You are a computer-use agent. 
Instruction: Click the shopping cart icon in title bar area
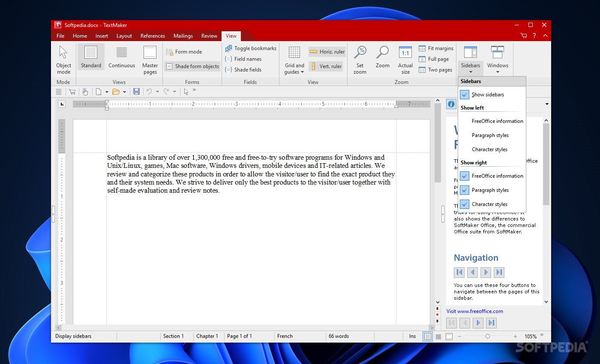click(x=524, y=36)
